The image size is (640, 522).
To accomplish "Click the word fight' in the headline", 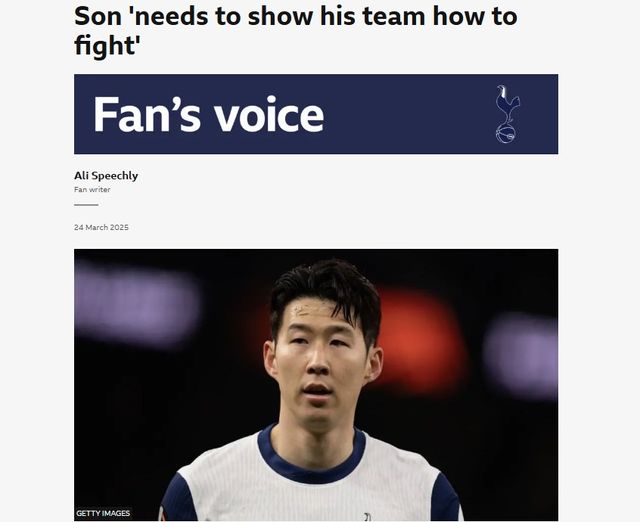I will [x=105, y=45].
